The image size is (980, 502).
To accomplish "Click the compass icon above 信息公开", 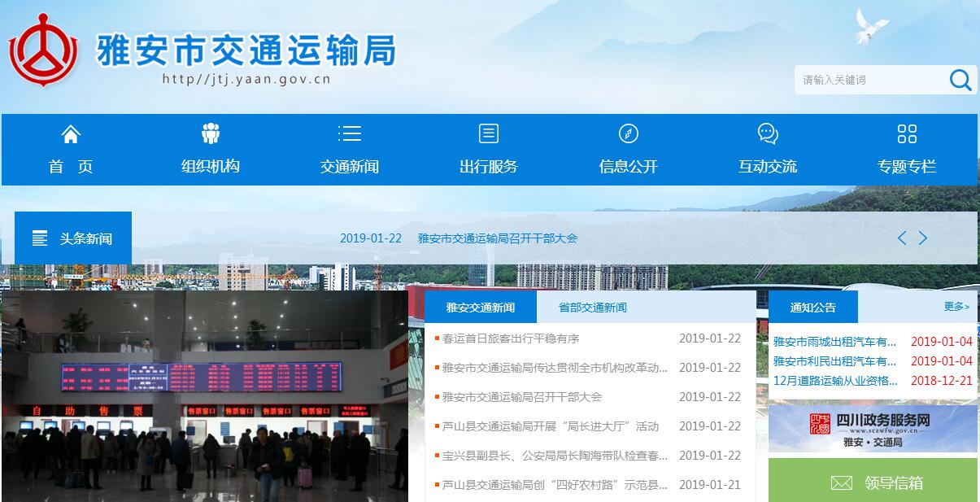I will click(628, 133).
